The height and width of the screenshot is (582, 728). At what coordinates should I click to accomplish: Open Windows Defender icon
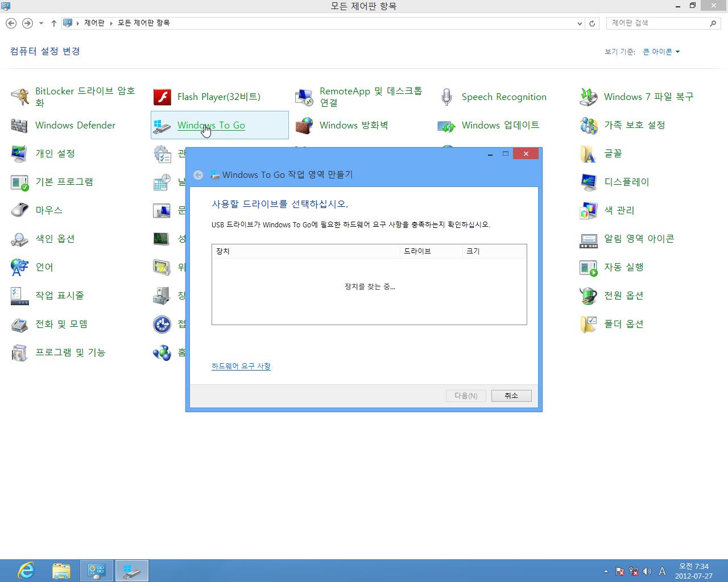(x=20, y=126)
